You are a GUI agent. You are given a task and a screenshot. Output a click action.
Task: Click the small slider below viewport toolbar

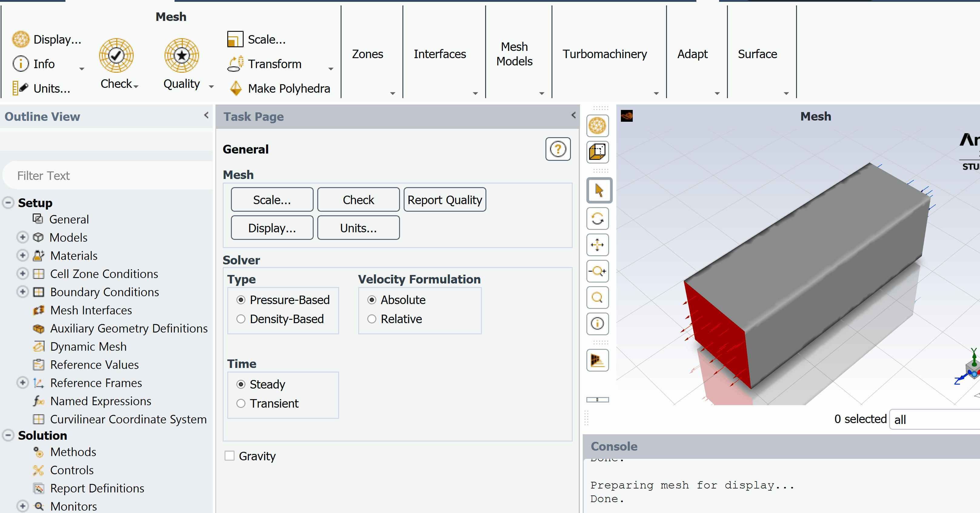pos(597,400)
